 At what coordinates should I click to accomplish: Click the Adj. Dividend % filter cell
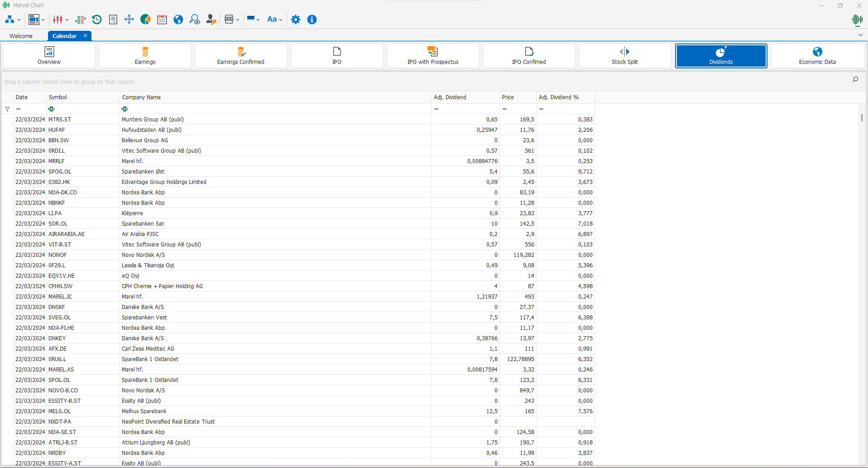566,109
